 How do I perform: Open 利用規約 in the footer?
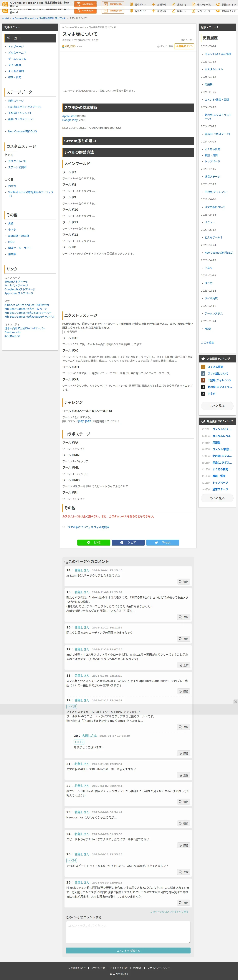tap(138, 968)
